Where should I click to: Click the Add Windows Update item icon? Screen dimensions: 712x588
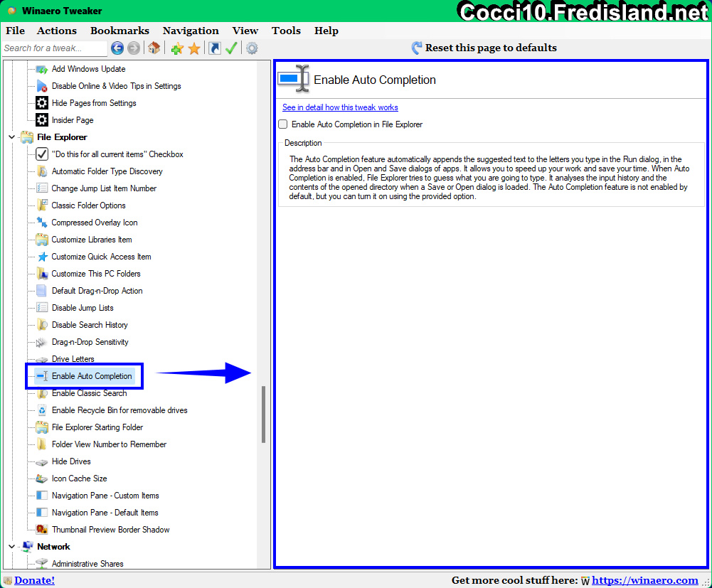click(x=42, y=69)
